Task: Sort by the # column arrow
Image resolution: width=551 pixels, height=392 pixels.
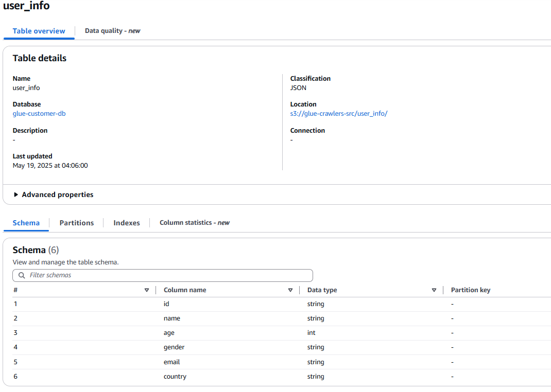Action: coord(147,290)
